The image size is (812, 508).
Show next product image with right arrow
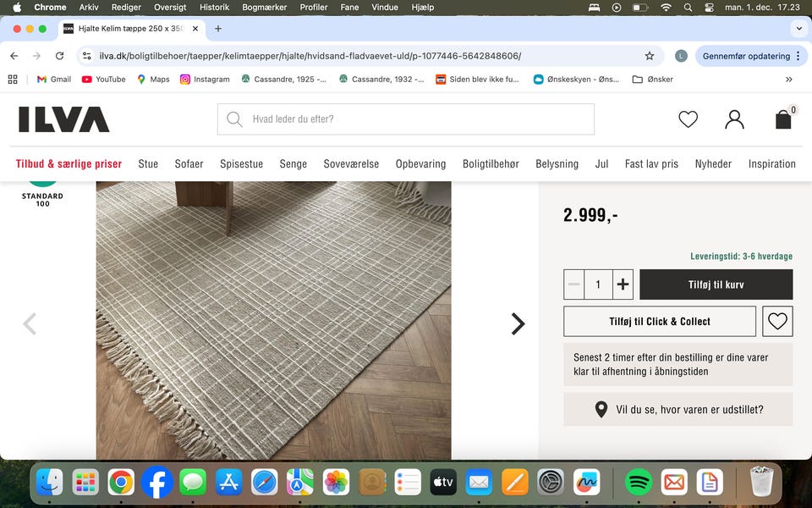click(x=518, y=324)
